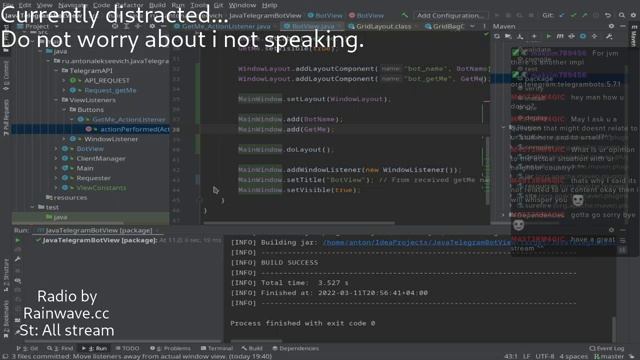The image size is (640, 360).
Task: Click Collapse All icon in Project panel
Action: coord(138,26)
